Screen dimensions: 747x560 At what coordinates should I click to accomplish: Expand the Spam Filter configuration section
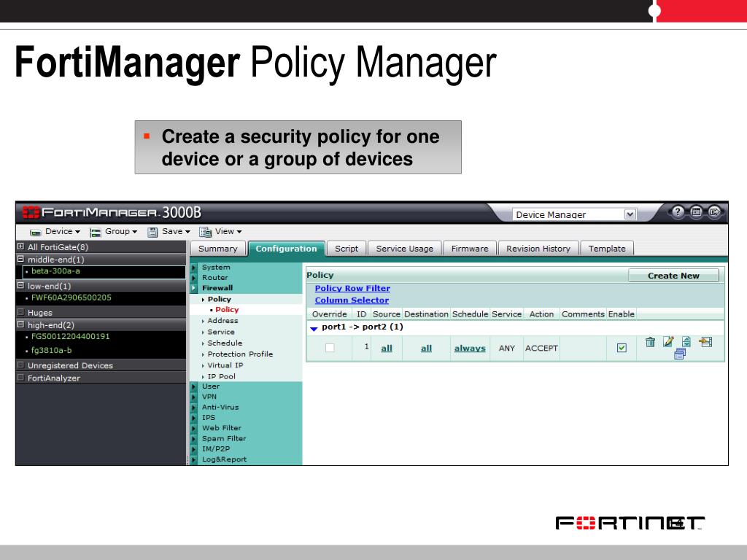[194, 439]
